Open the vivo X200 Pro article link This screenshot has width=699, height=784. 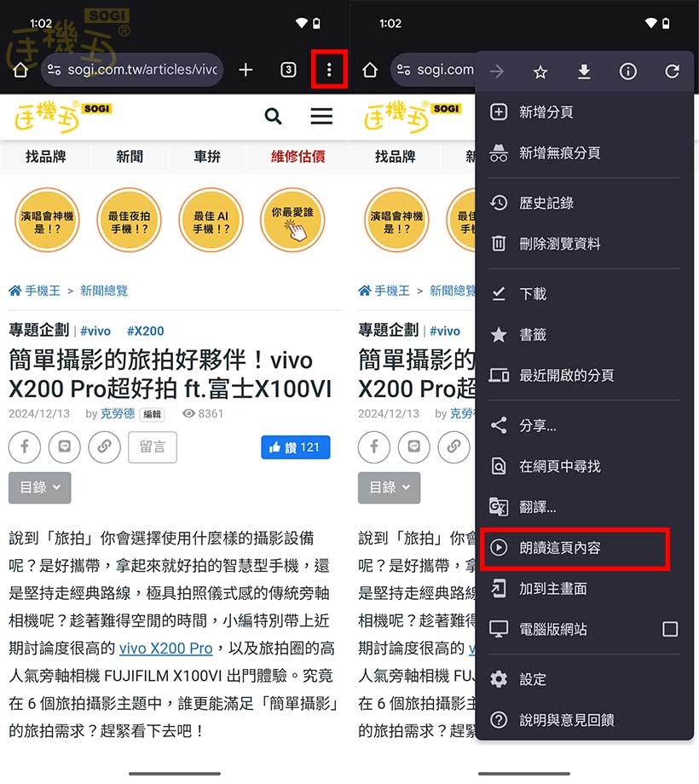tap(166, 648)
